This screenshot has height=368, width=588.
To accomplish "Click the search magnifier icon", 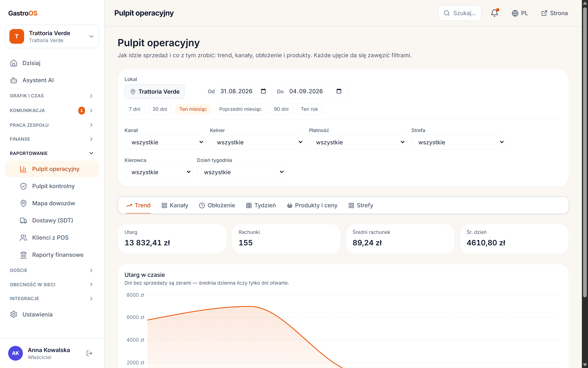I will coord(447,13).
